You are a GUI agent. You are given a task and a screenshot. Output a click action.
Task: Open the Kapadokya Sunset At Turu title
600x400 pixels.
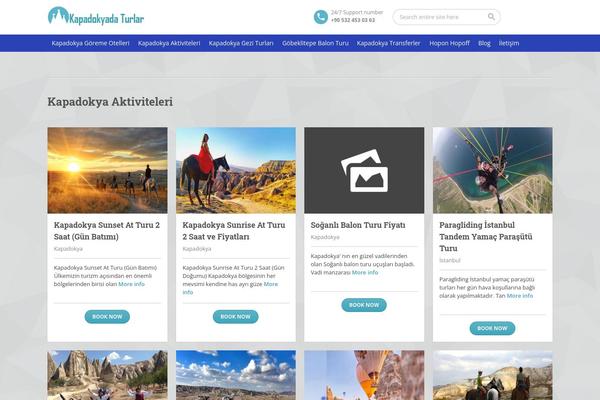tap(107, 231)
